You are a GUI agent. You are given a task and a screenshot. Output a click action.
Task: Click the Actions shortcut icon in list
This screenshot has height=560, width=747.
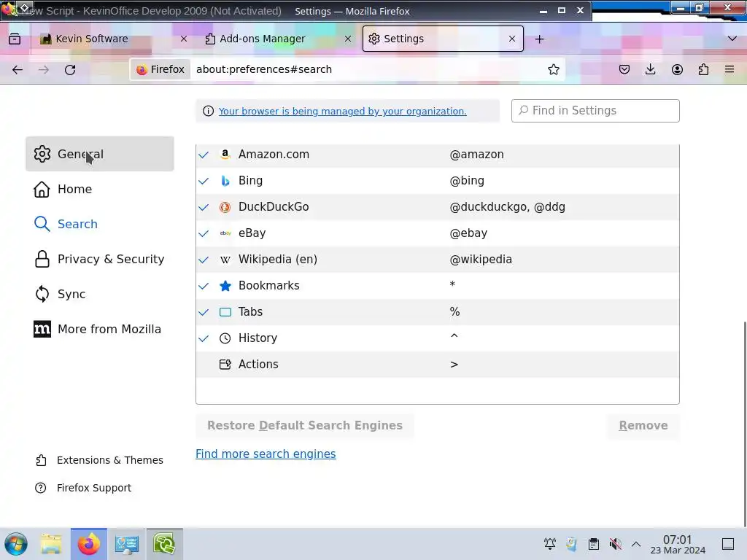coord(225,365)
